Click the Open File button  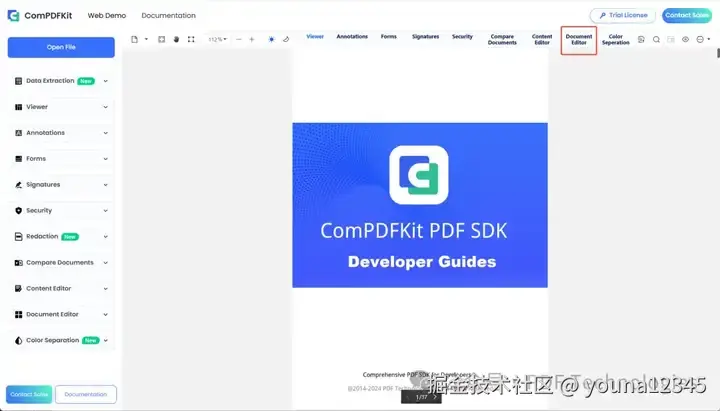61,47
